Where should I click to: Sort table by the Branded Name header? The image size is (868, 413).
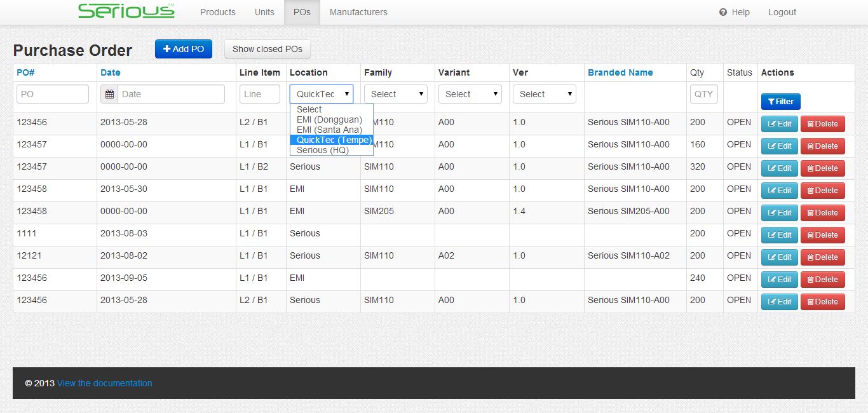(x=620, y=72)
